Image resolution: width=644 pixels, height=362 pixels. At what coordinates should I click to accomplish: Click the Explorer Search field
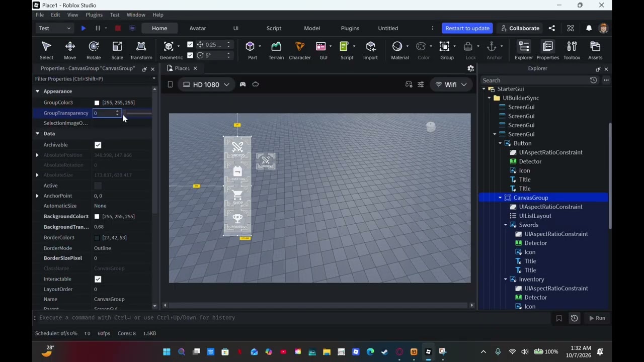[x=534, y=80]
